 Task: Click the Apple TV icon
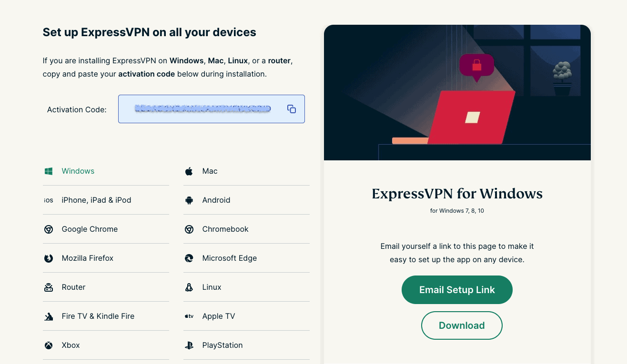(189, 316)
